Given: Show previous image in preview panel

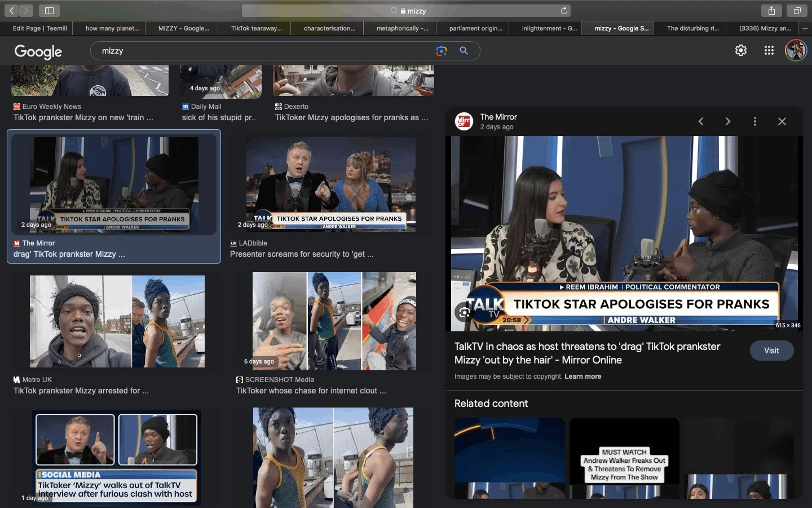Looking at the screenshot, I should pyautogui.click(x=701, y=121).
